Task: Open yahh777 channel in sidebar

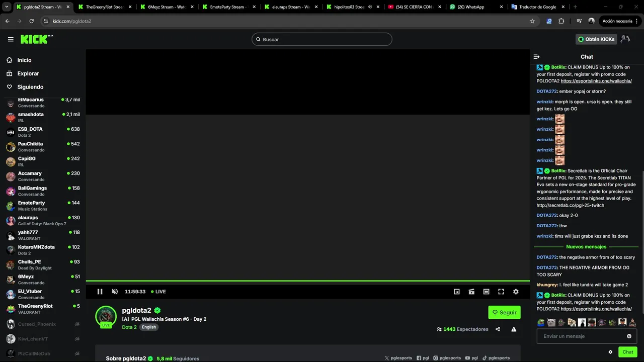Action: 43,235
